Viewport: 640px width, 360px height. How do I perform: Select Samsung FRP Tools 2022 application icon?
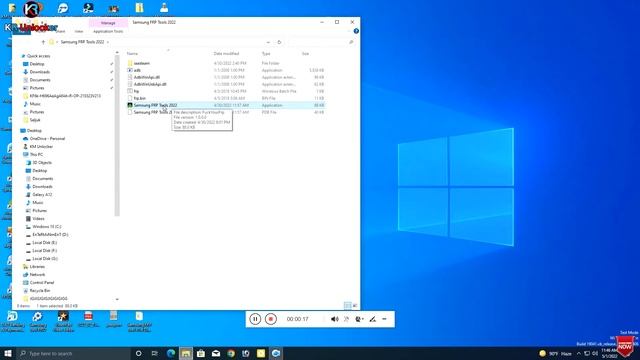coord(130,105)
